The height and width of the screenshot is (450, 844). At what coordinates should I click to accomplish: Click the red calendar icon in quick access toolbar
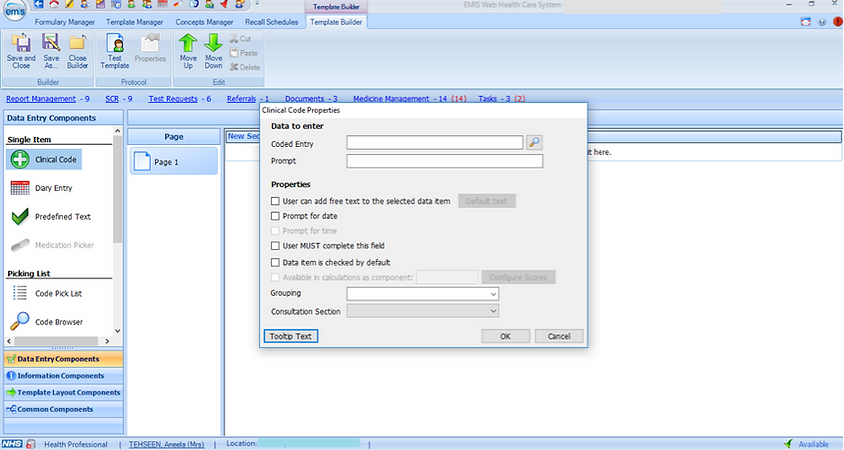coord(163,4)
